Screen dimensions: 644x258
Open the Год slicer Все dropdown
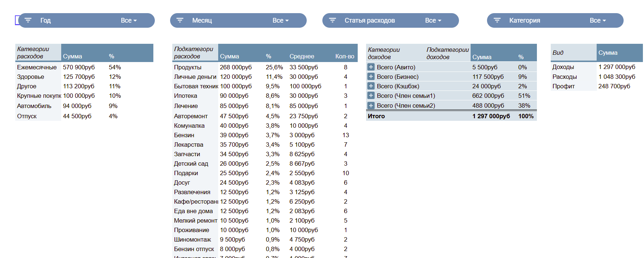129,20
